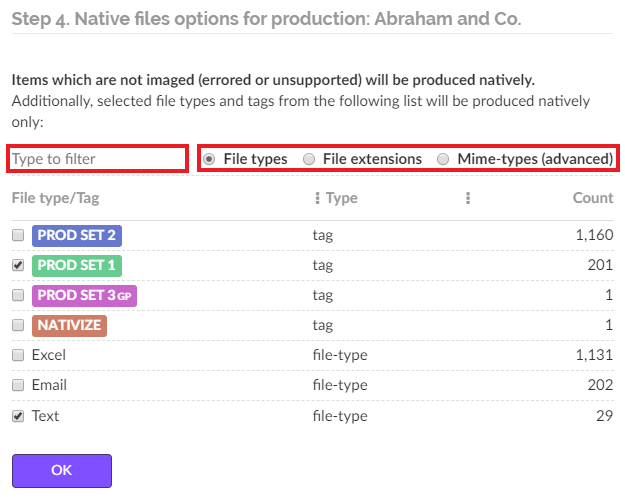Uncheck the Text file-type checkbox
Viewport: 625px width, 497px height.
(x=18, y=416)
